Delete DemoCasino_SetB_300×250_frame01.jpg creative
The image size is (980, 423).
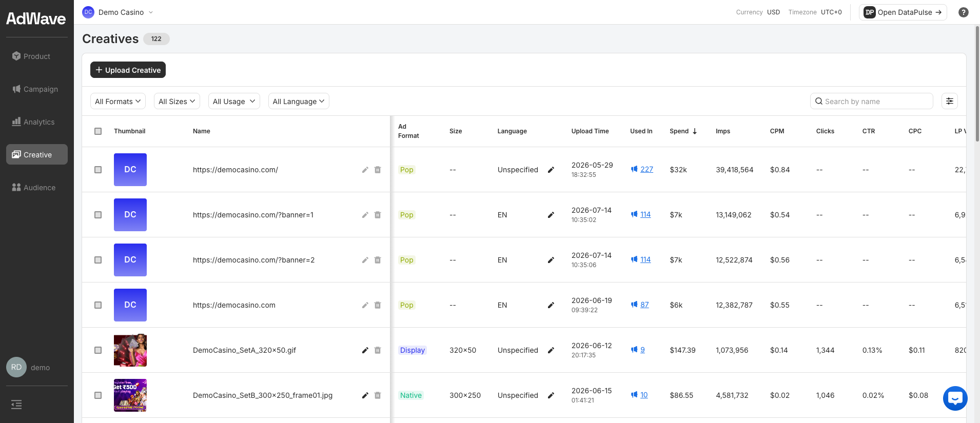click(378, 395)
